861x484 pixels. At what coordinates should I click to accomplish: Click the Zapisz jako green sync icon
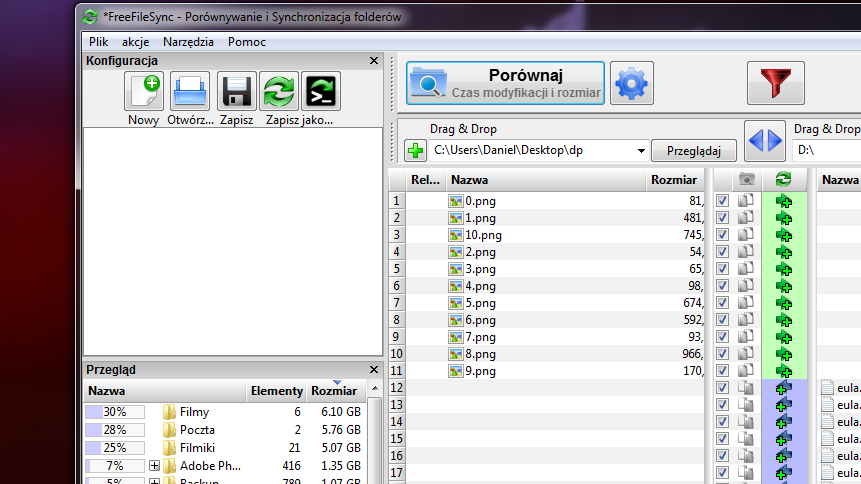[x=279, y=91]
